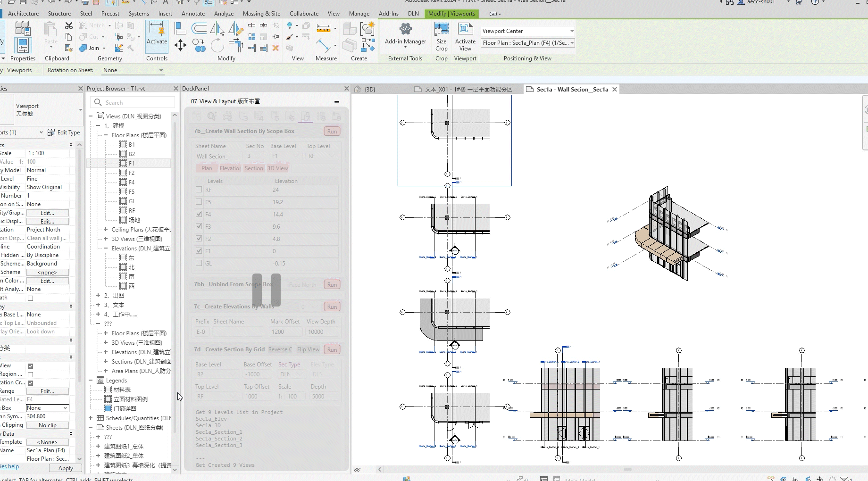Click Cut to Clipboard scissors icon
Image resolution: width=868 pixels, height=481 pixels.
click(69, 25)
